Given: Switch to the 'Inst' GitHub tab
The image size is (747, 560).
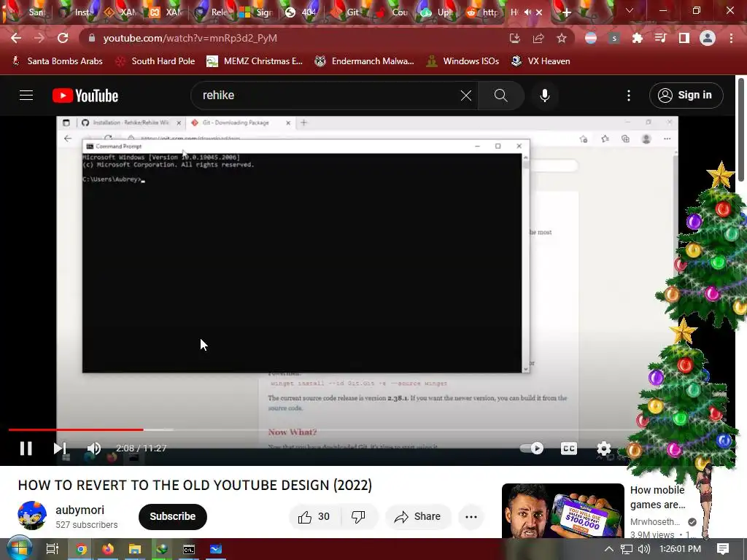Looking at the screenshot, I should tap(76, 12).
